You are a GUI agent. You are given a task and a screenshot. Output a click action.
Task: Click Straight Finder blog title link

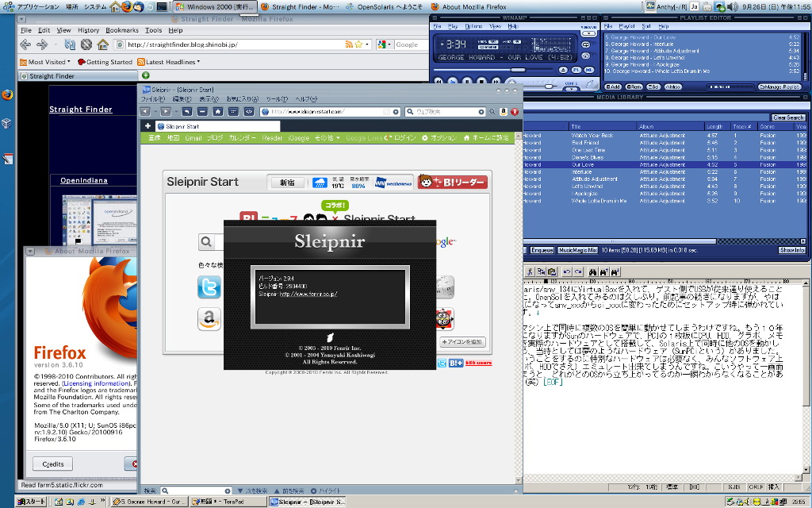[x=81, y=110]
